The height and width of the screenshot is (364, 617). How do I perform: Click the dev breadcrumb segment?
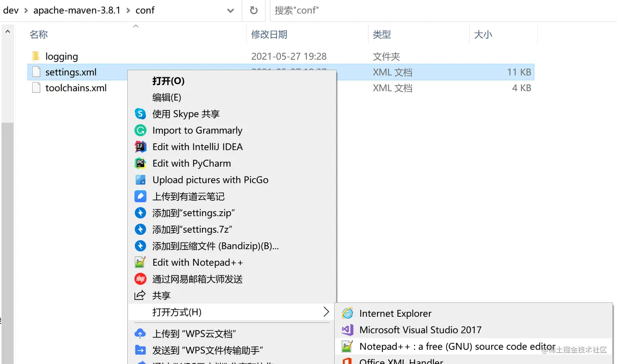coord(11,10)
